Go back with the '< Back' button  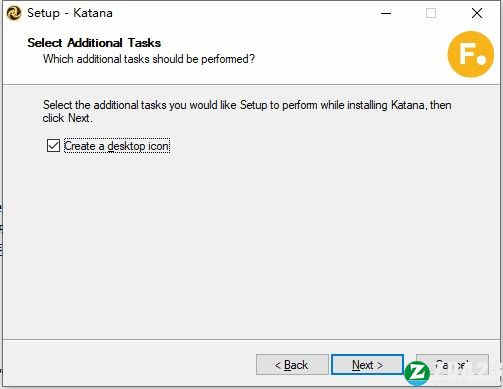292,365
